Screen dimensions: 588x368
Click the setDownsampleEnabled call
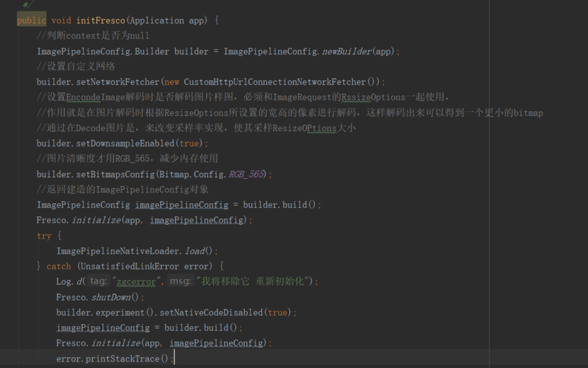click(125, 143)
